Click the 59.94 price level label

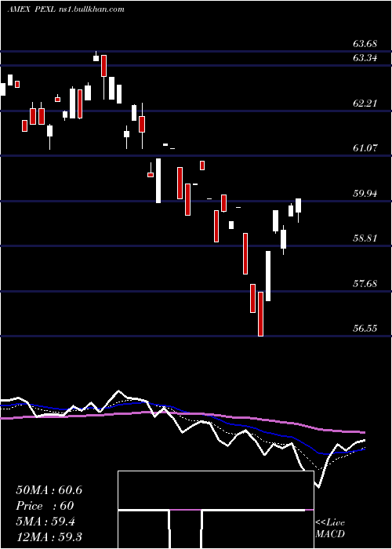point(365,194)
